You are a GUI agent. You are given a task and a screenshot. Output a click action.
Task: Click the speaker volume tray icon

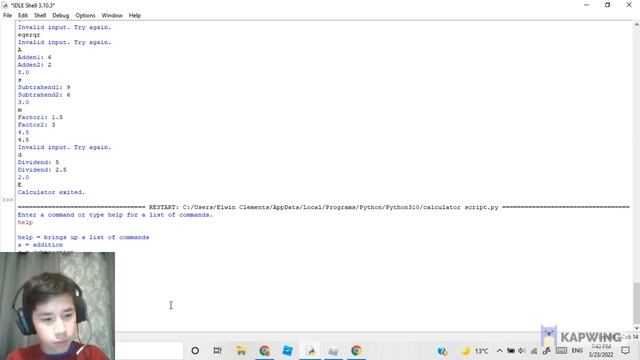point(522,351)
